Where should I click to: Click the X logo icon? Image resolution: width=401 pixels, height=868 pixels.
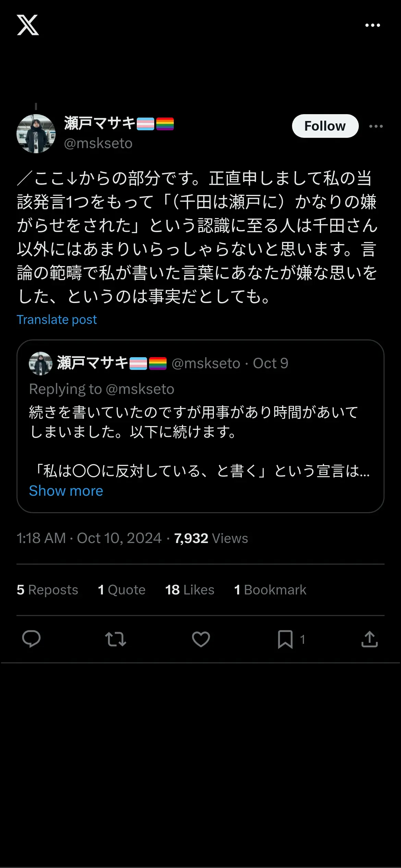point(28,25)
